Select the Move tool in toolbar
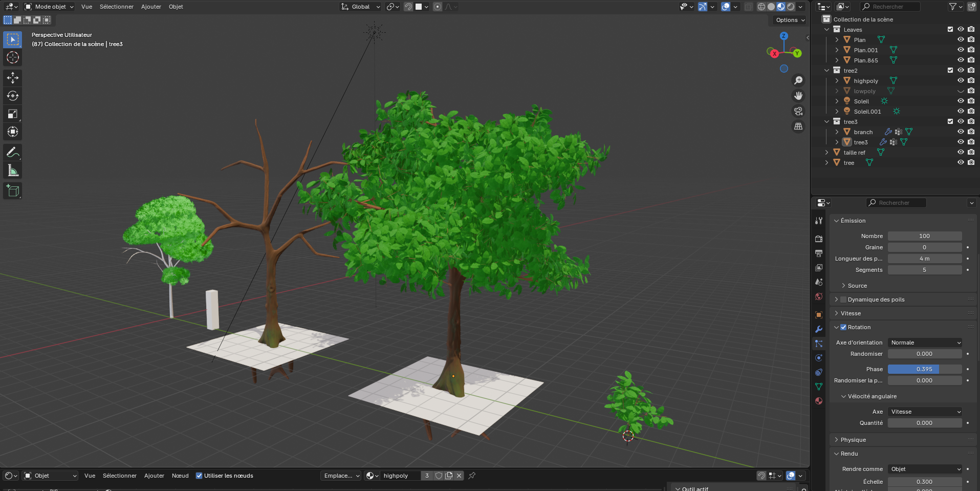The height and width of the screenshot is (491, 980). [13, 78]
